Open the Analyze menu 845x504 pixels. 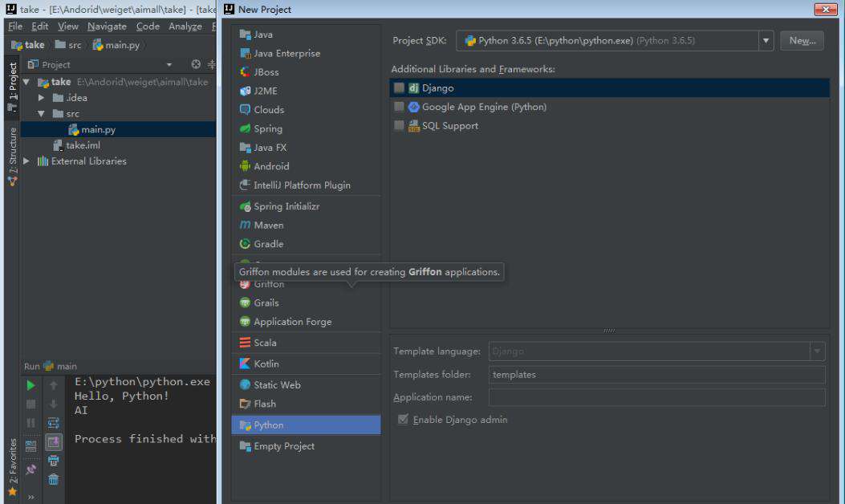pos(185,26)
